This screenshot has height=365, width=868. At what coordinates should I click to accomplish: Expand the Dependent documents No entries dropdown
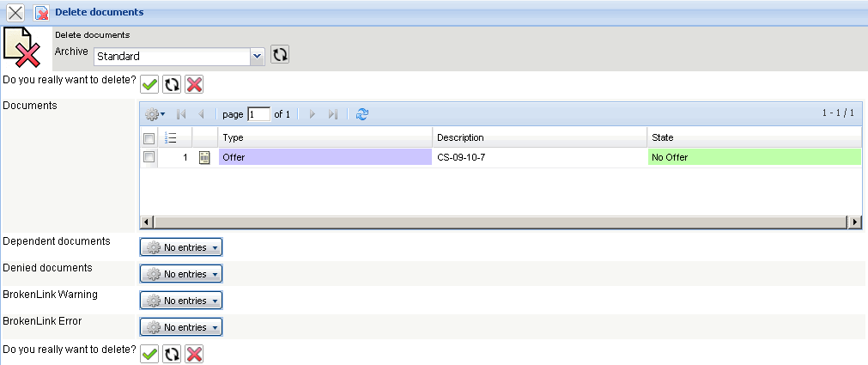pyautogui.click(x=181, y=247)
